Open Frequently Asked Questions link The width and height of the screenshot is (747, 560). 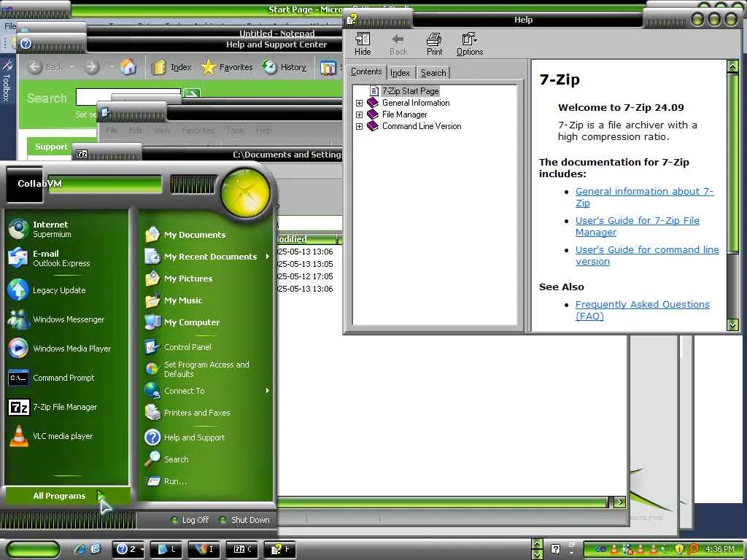point(642,310)
